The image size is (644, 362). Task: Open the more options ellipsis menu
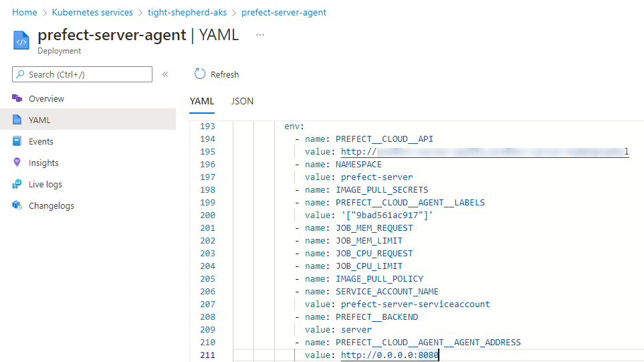(260, 35)
